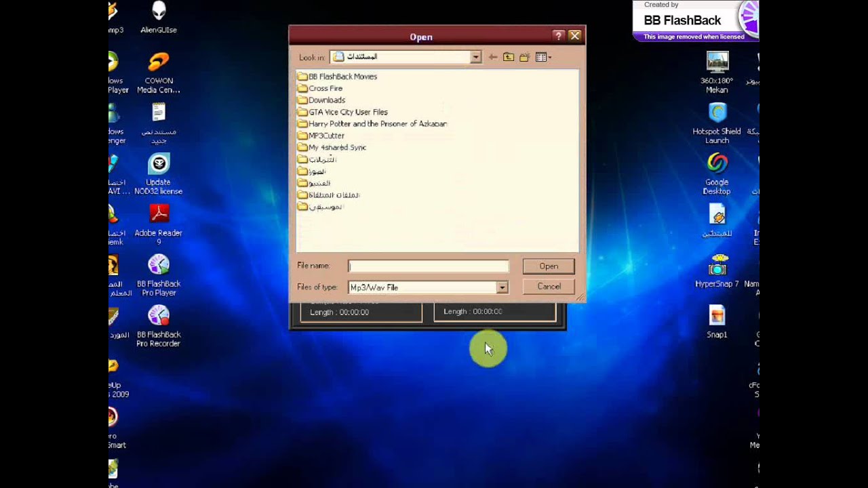The image size is (868, 488).
Task: Select the Harry Potter Prisoner of Azkaban folder
Action: (x=372, y=124)
